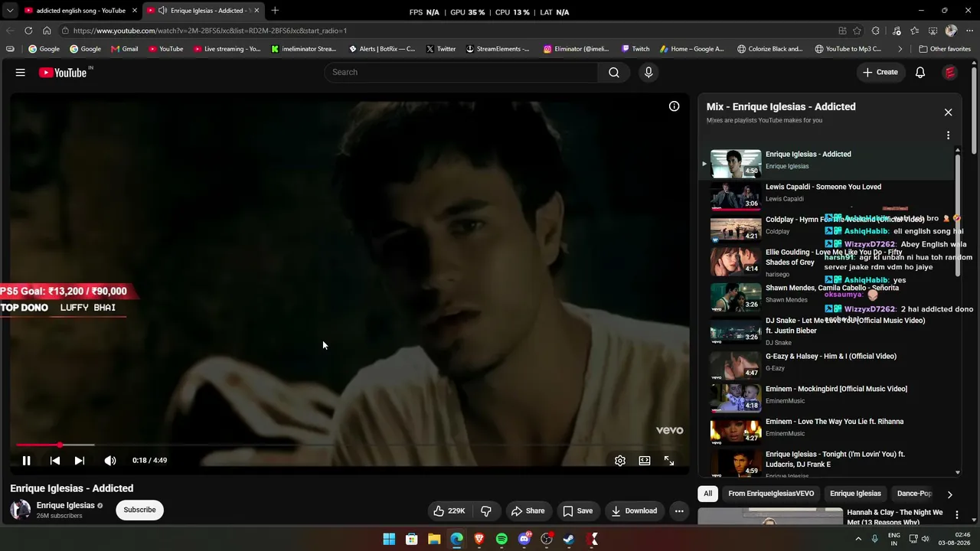Image resolution: width=980 pixels, height=551 pixels.
Task: Click the YouTube search input field
Action: point(461,72)
